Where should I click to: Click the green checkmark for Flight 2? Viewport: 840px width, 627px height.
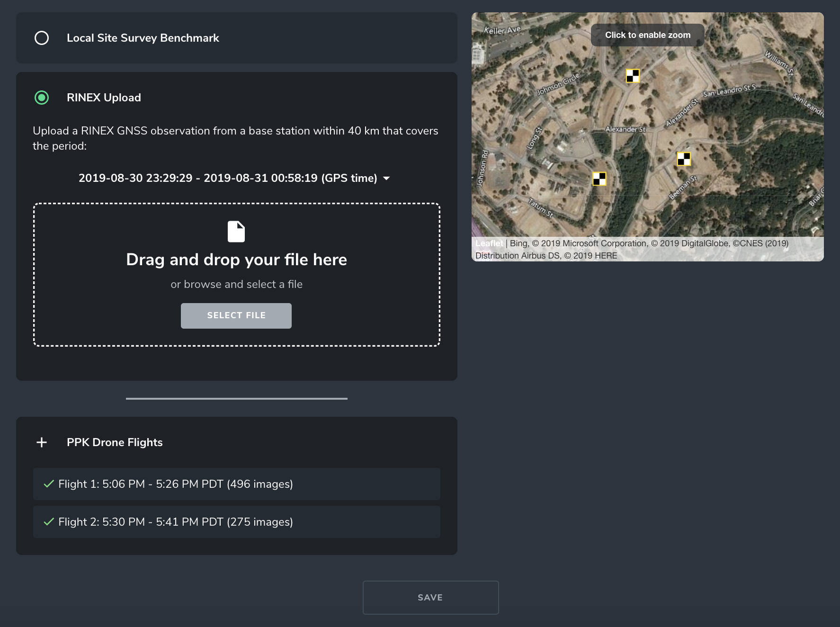tap(48, 522)
